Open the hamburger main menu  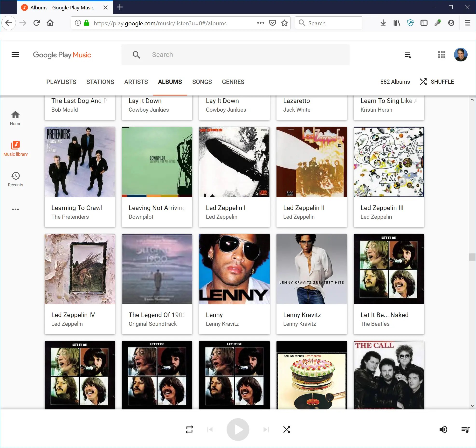coord(15,55)
